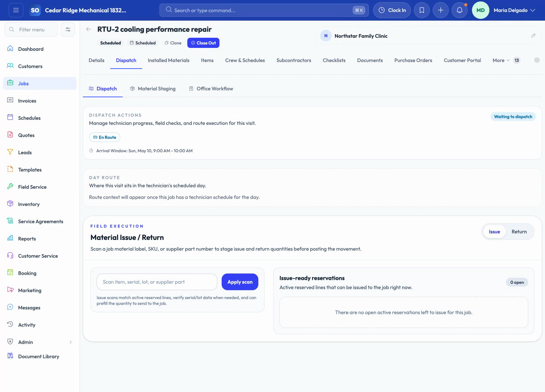Open Maria Delgado account dropdown
The width and height of the screenshot is (545, 392).
pos(514,10)
